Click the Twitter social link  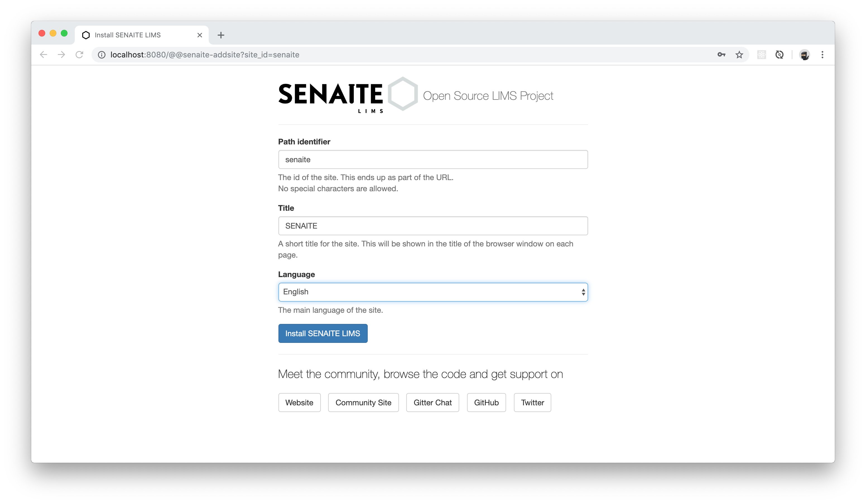532,402
